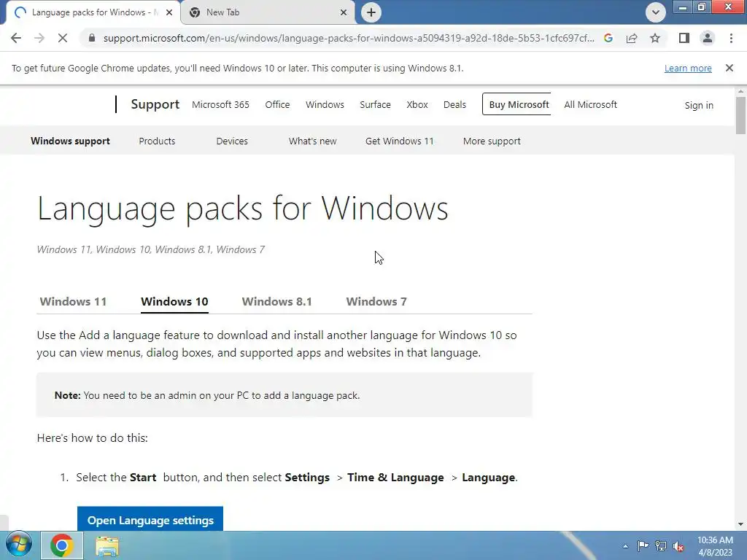This screenshot has height=560, width=747.
Task: Click the scrollbar down arrow
Action: tap(740, 525)
